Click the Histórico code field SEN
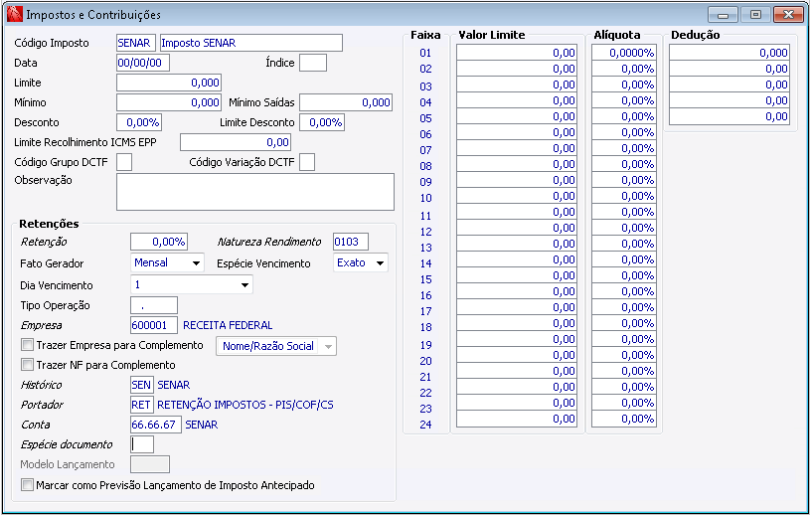The height and width of the screenshot is (515, 810). point(142,385)
